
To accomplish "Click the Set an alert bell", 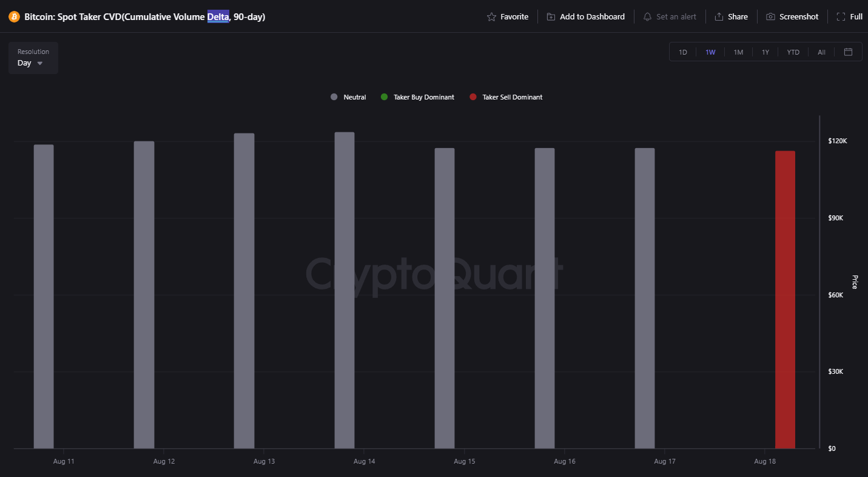I will coord(648,17).
